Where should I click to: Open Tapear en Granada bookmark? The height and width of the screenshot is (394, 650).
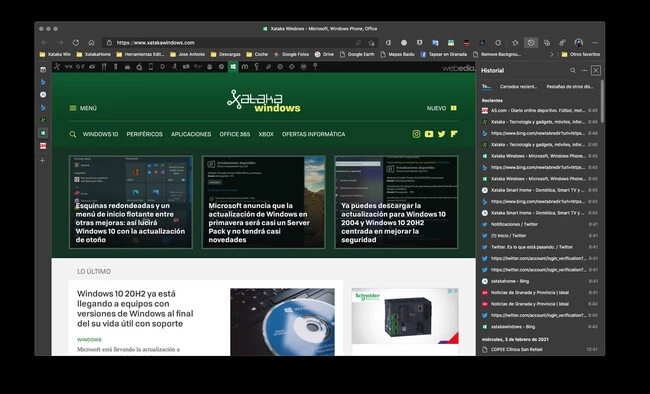pyautogui.click(x=444, y=54)
